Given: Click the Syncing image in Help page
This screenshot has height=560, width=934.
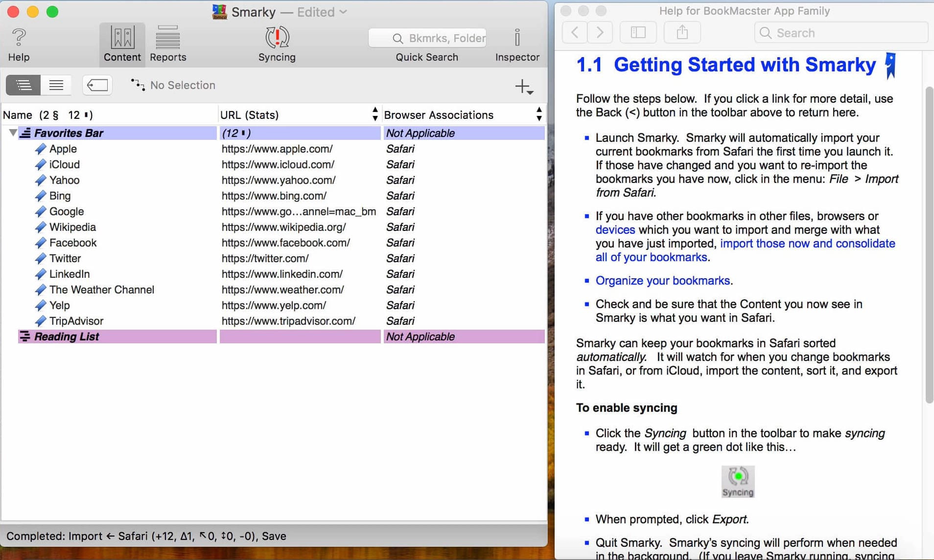Looking at the screenshot, I should (x=738, y=481).
